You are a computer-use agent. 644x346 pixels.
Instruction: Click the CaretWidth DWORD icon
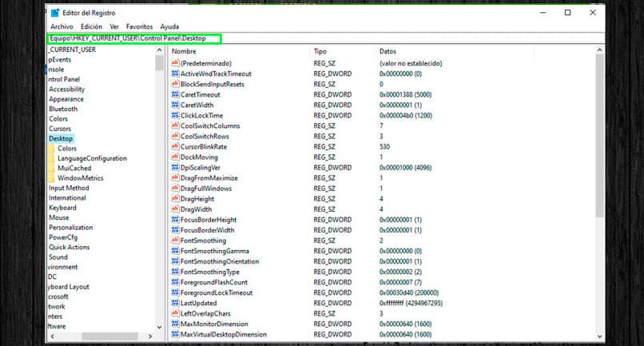[175, 105]
